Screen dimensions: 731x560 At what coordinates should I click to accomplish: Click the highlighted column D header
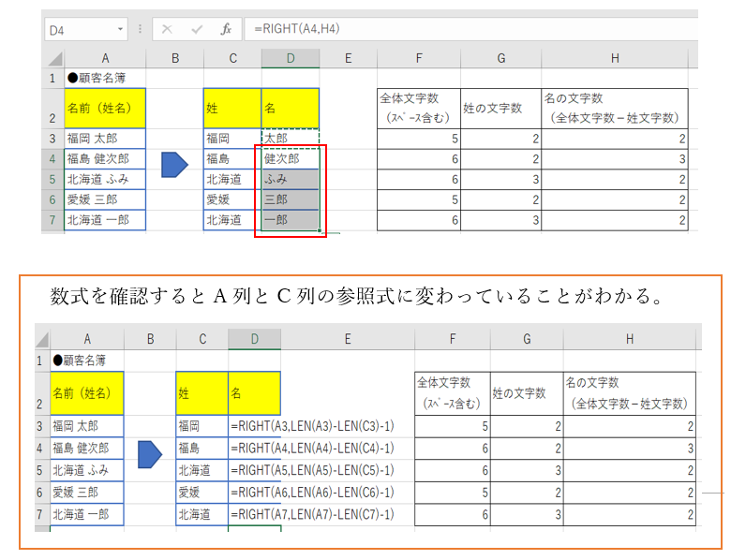pyautogui.click(x=290, y=59)
